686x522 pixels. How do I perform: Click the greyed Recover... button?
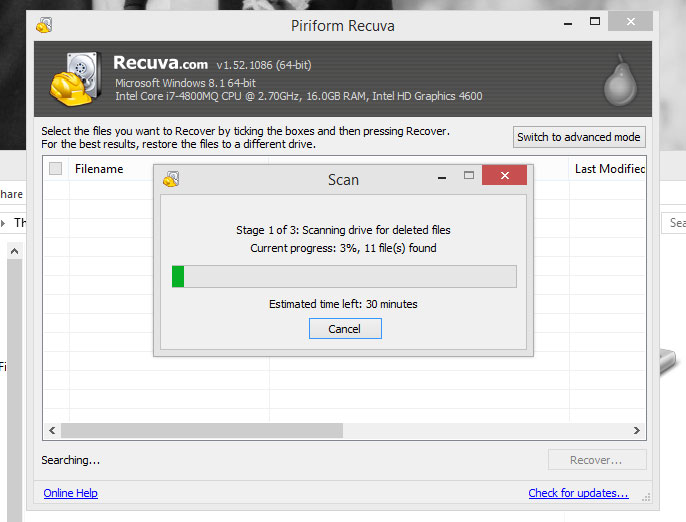click(597, 460)
